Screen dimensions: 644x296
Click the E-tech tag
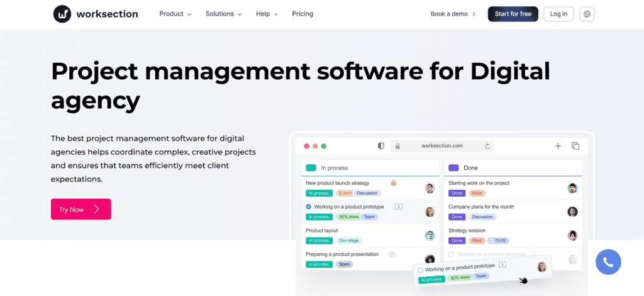(344, 193)
